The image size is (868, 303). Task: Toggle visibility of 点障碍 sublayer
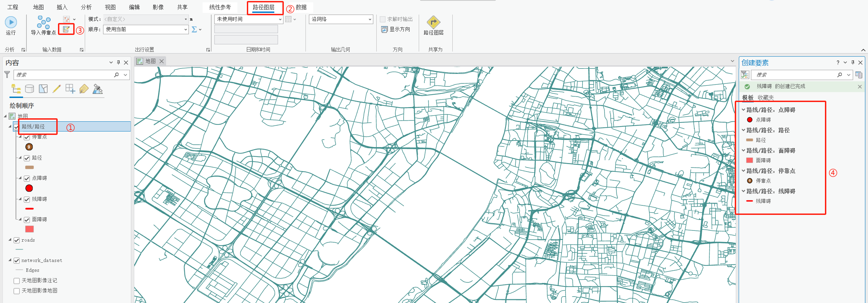(x=27, y=178)
